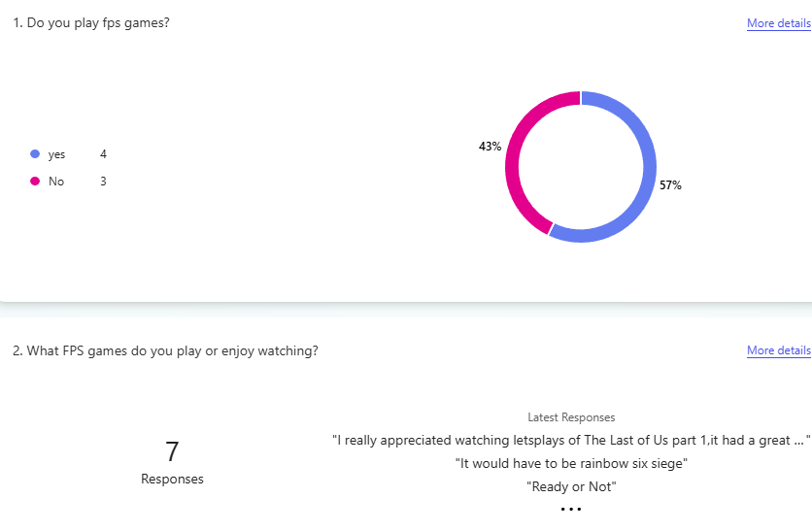Open More details for question 1
The height and width of the screenshot is (531, 812).
(778, 23)
